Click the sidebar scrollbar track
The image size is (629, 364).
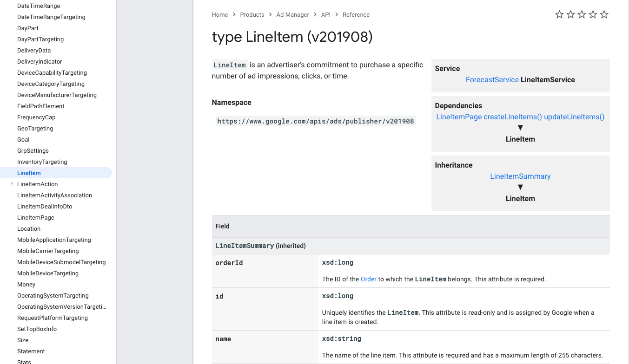114,186
